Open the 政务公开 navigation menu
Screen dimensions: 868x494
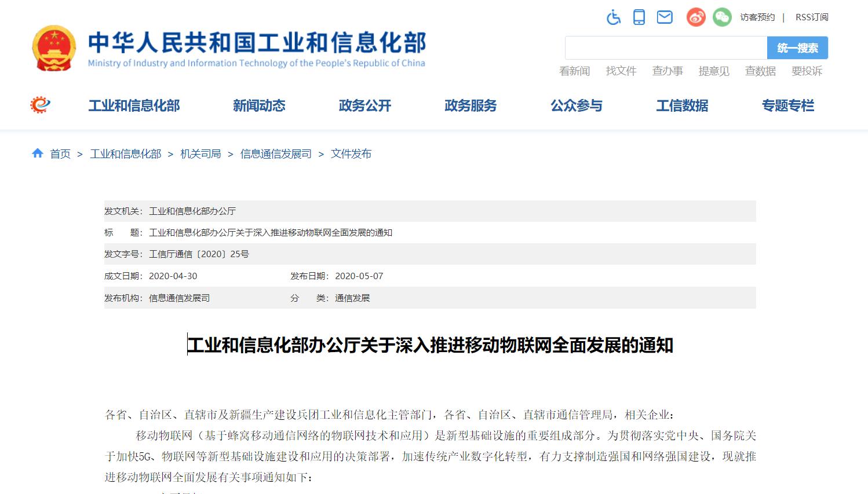click(x=365, y=106)
